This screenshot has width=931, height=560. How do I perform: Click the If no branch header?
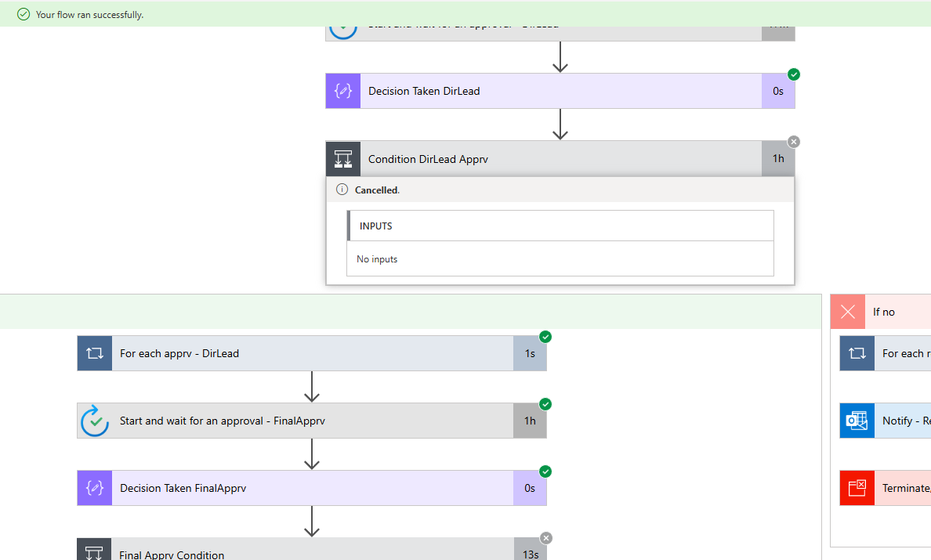(893, 312)
